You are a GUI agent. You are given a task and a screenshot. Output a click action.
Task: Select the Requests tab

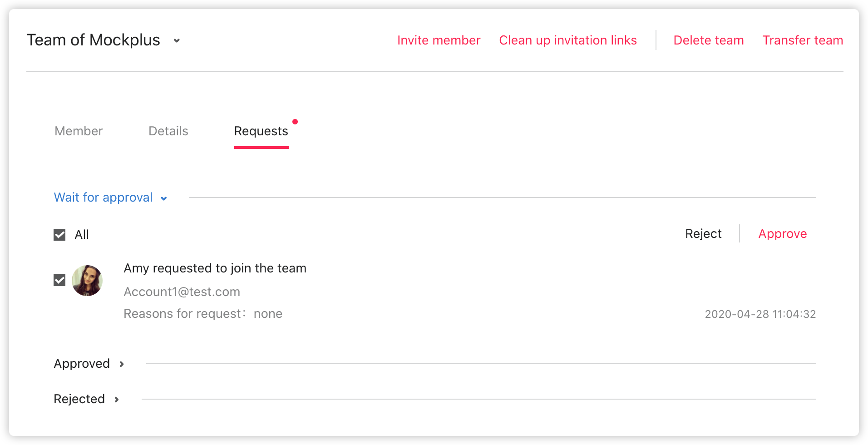click(261, 131)
